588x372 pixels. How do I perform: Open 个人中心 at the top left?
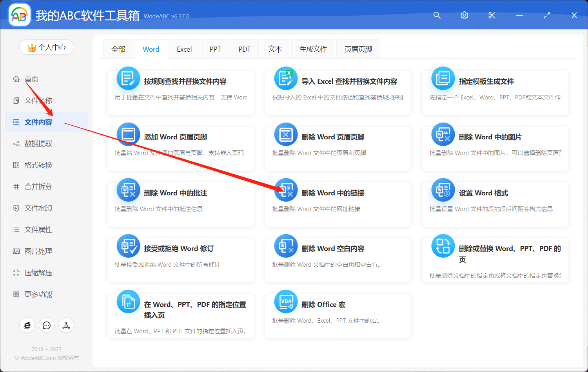pos(47,47)
